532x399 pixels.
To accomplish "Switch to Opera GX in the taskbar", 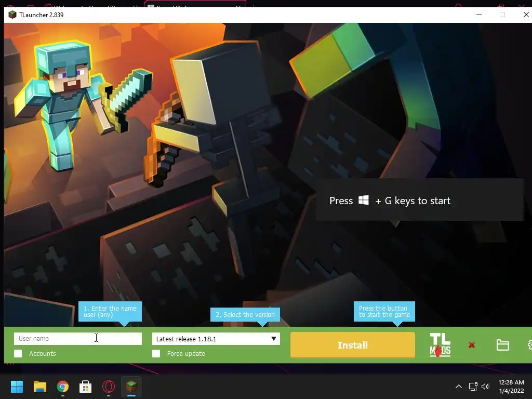I will pos(109,387).
